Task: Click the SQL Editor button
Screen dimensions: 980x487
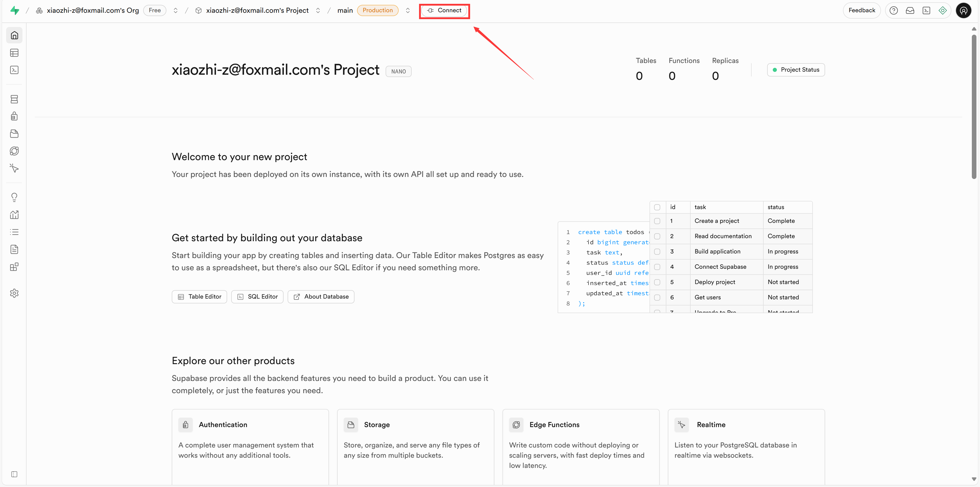Action: coord(257,297)
